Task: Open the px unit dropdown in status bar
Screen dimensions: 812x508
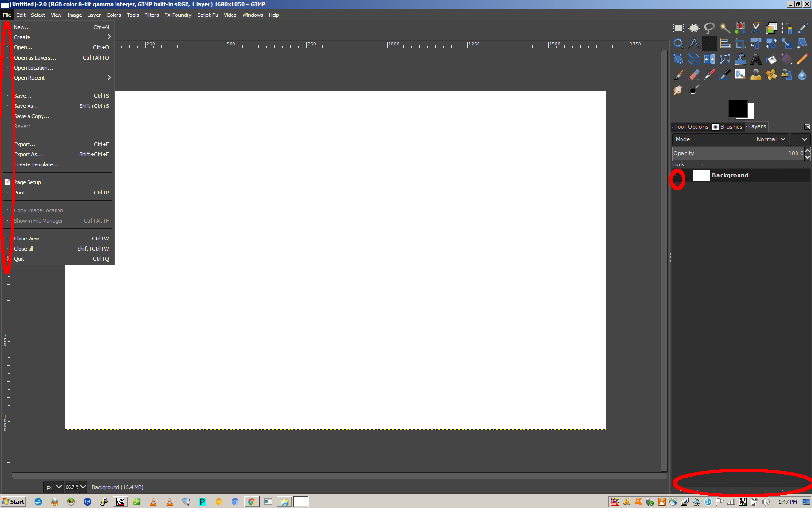Action: 54,487
